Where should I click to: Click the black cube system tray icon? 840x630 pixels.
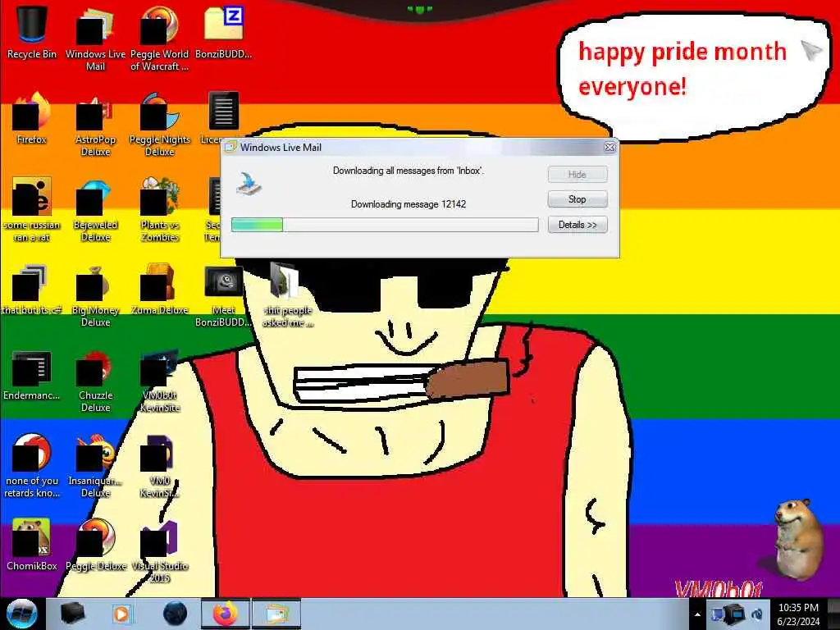[x=737, y=614]
